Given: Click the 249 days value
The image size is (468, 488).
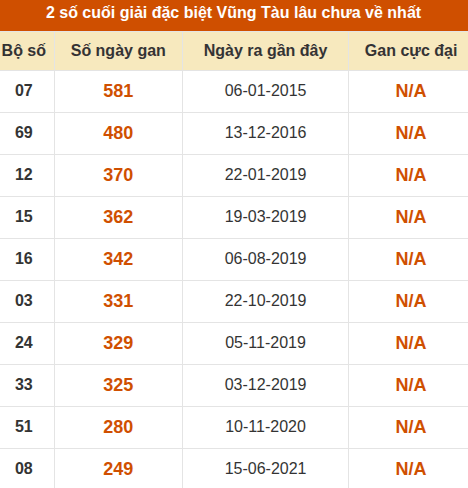Looking at the screenshot, I should click(118, 469).
